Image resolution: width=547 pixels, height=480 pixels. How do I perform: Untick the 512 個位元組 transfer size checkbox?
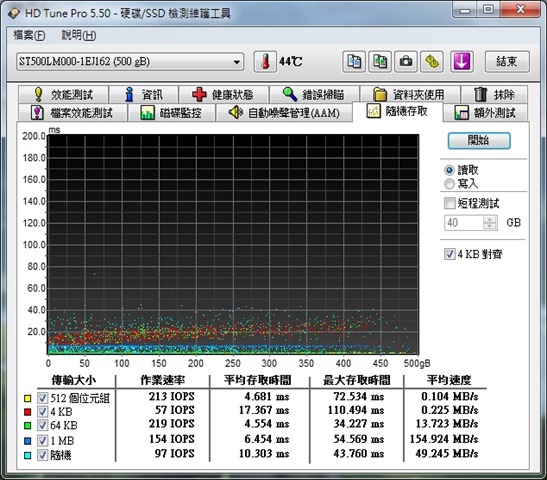pyautogui.click(x=43, y=398)
